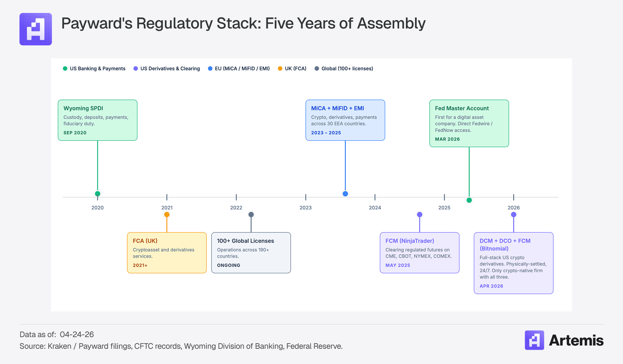Image resolution: width=623 pixels, height=364 pixels.
Task: Click the blue MiCA timeline marker dot
Action: click(345, 194)
